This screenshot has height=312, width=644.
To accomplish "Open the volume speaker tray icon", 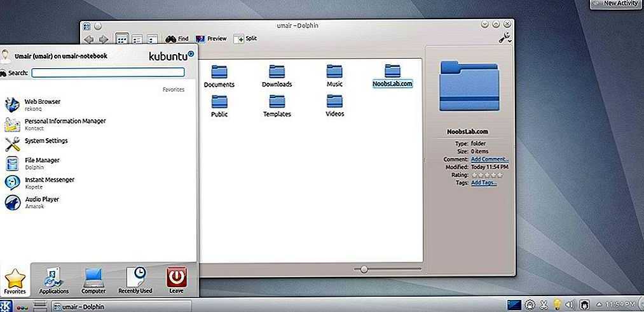I will 570,306.
